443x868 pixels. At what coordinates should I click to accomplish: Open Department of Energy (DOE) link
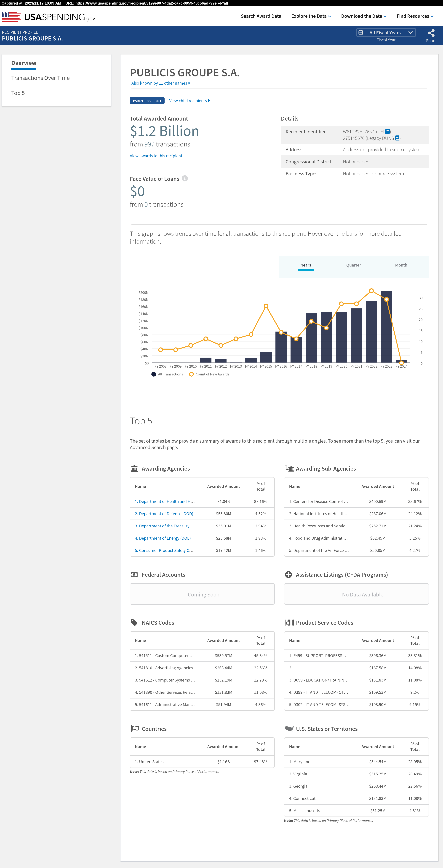tap(163, 538)
